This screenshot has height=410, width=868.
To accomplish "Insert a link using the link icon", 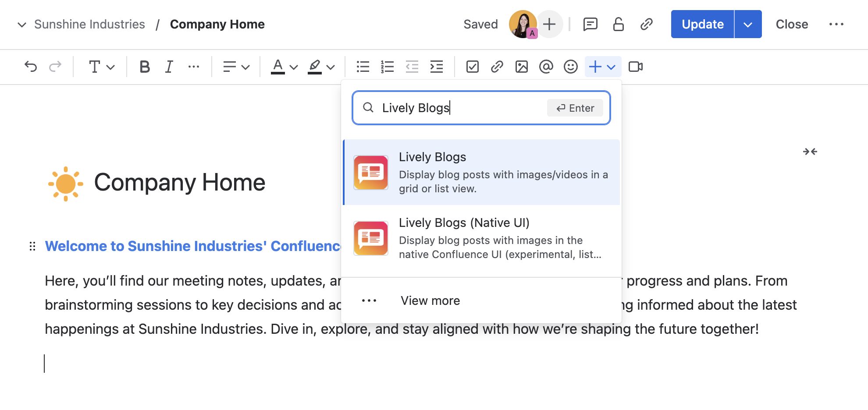I will pyautogui.click(x=497, y=67).
